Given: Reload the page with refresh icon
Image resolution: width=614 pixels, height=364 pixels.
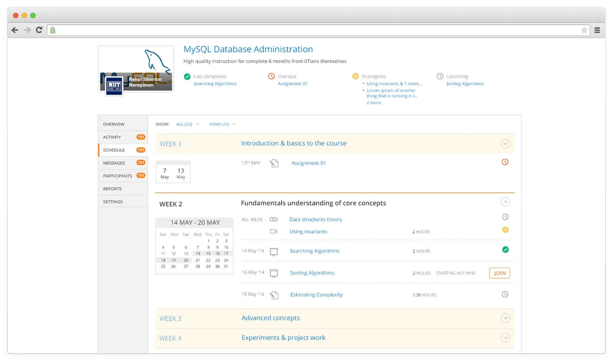Looking at the screenshot, I should (39, 30).
